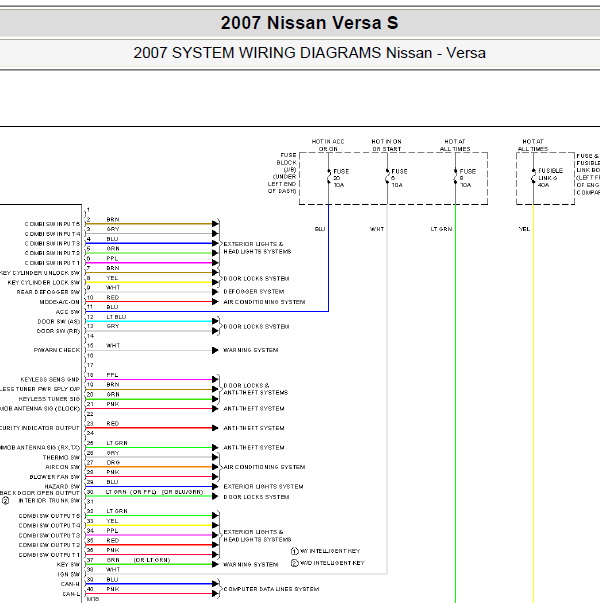Click the '2007 Nissan Versa S' title
600x603 pixels.
pos(309,23)
